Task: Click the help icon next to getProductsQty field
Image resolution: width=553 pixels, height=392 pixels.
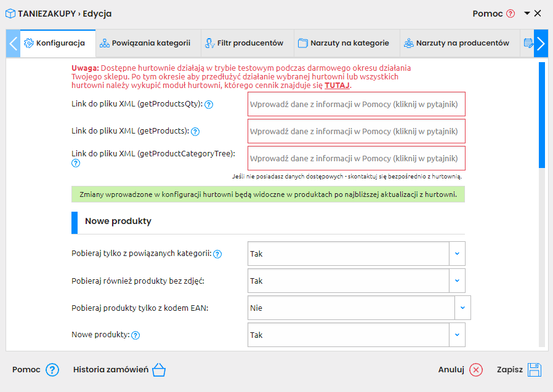Action: [x=209, y=104]
